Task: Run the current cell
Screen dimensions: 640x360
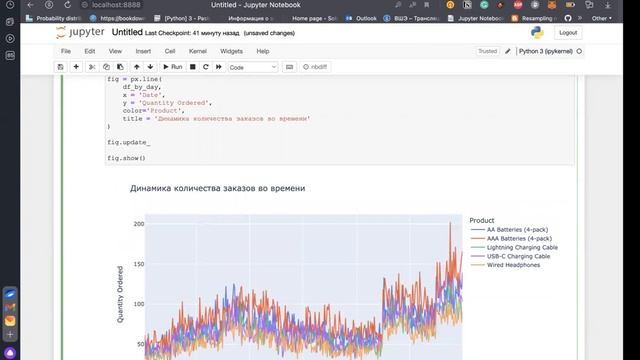Action: coord(172,67)
